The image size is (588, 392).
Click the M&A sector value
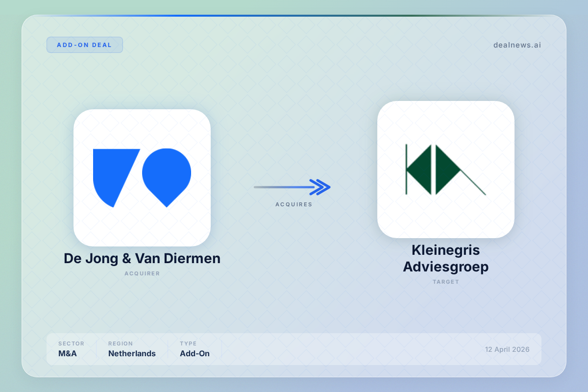pyautogui.click(x=68, y=353)
